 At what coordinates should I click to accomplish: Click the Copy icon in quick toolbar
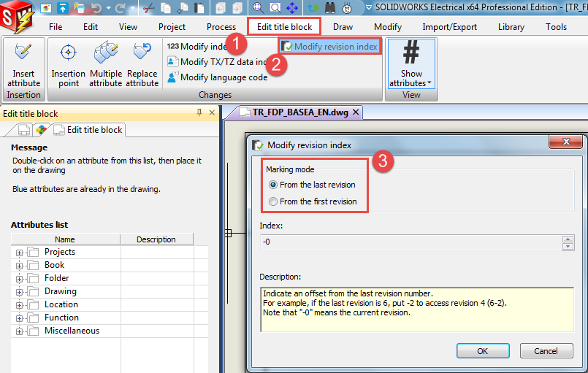point(165,8)
